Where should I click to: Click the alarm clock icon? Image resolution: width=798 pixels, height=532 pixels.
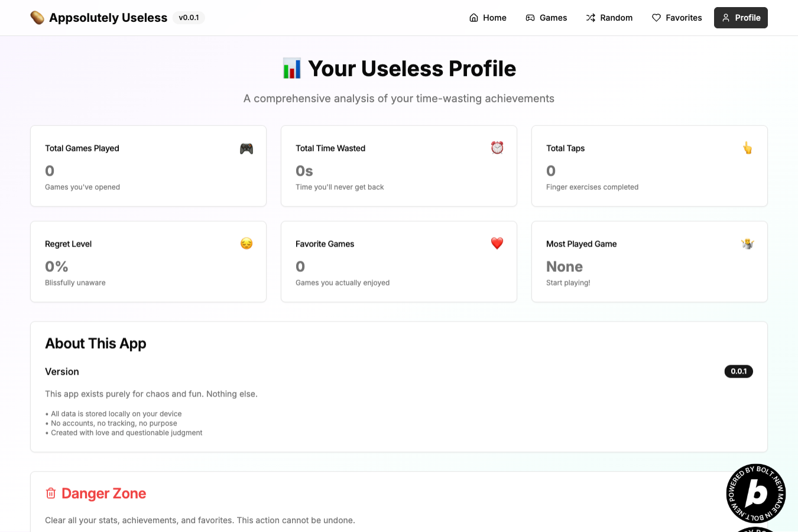(x=497, y=148)
